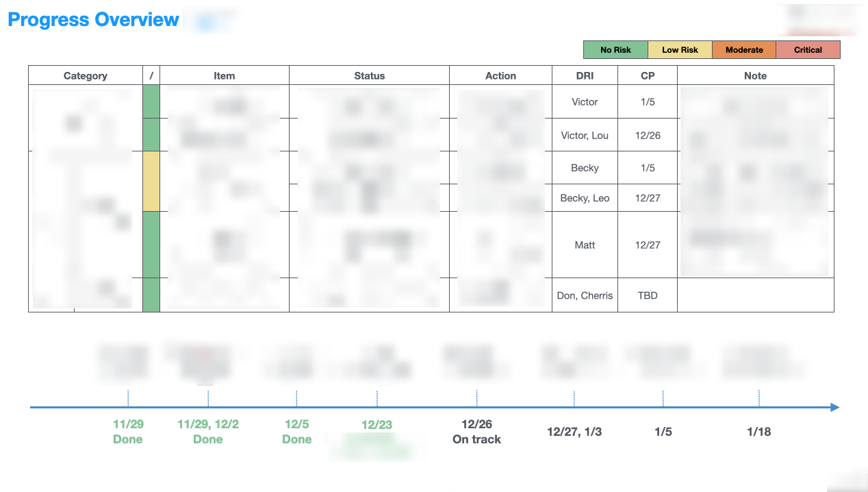
Task: Click the 12/27, 1/3 timeline label
Action: point(574,432)
